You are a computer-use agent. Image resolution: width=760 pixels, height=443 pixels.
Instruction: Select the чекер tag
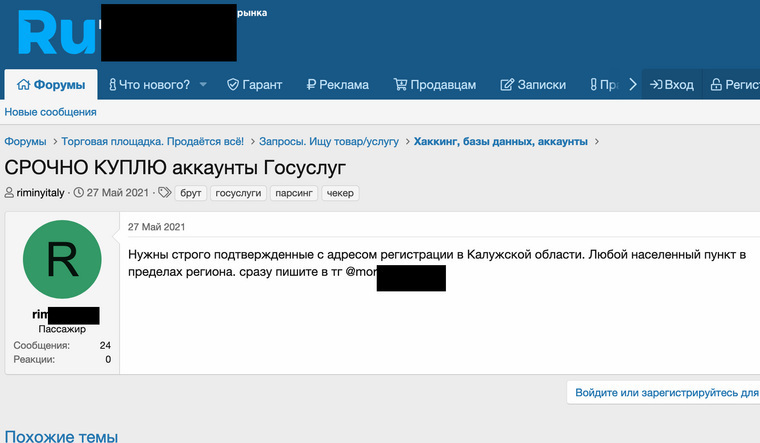coord(340,193)
